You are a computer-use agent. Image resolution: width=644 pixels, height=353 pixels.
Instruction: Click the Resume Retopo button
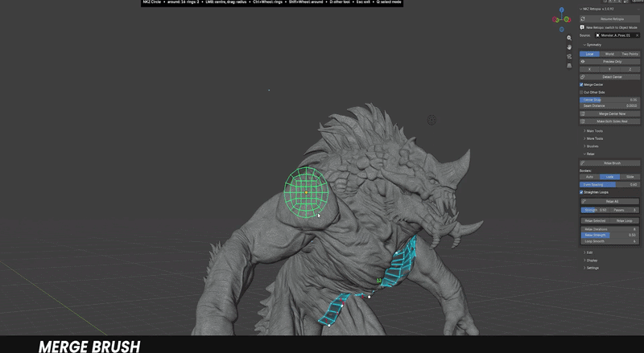(x=609, y=18)
